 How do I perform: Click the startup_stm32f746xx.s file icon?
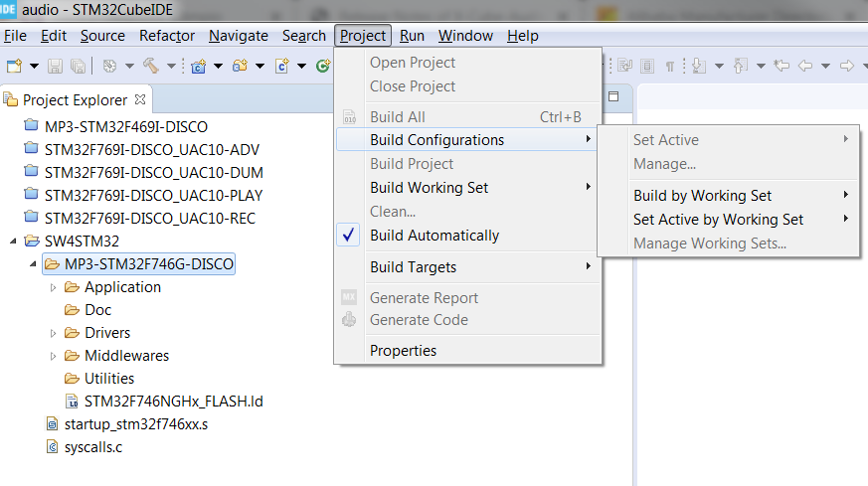(x=52, y=424)
